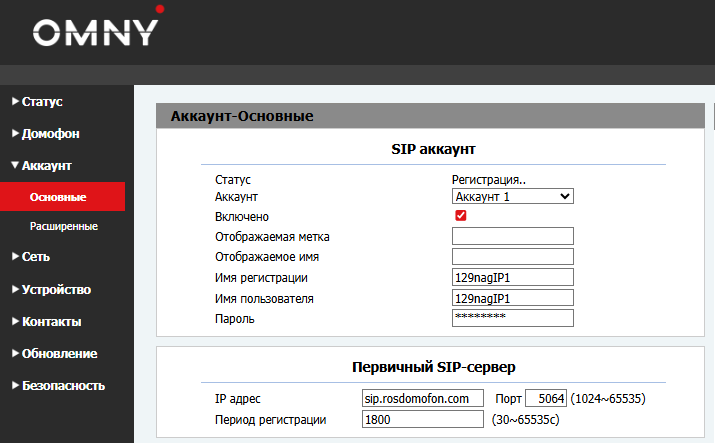Viewport: 715px width, 443px height.
Task: Open the Расширенные account submenu
Action: (x=64, y=227)
